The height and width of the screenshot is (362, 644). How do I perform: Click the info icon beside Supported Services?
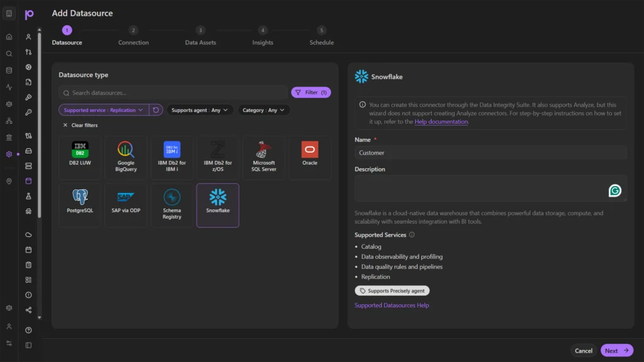point(411,235)
